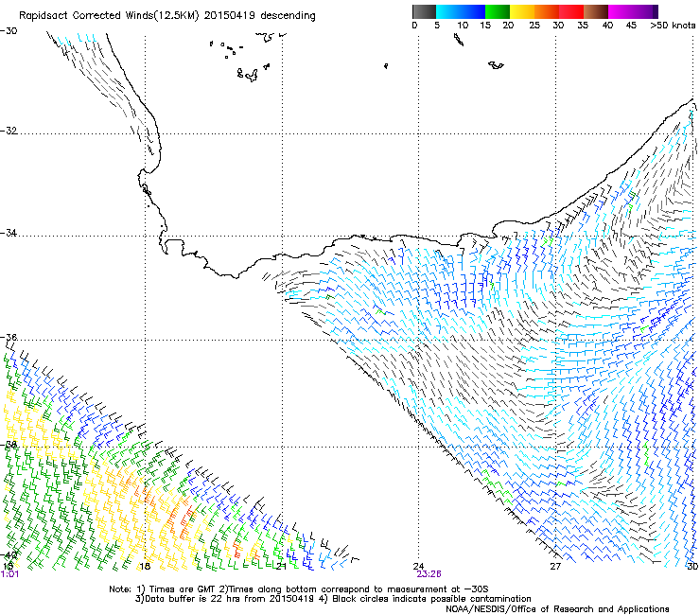Click the note 'Black circles indicate possible contamination'
The image size is (700, 615).
[x=431, y=599]
